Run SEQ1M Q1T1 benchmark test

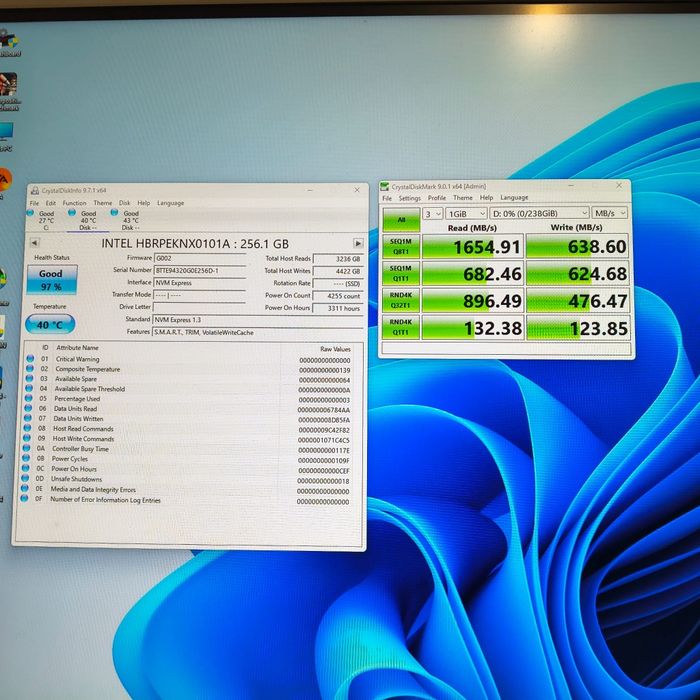[x=400, y=273]
